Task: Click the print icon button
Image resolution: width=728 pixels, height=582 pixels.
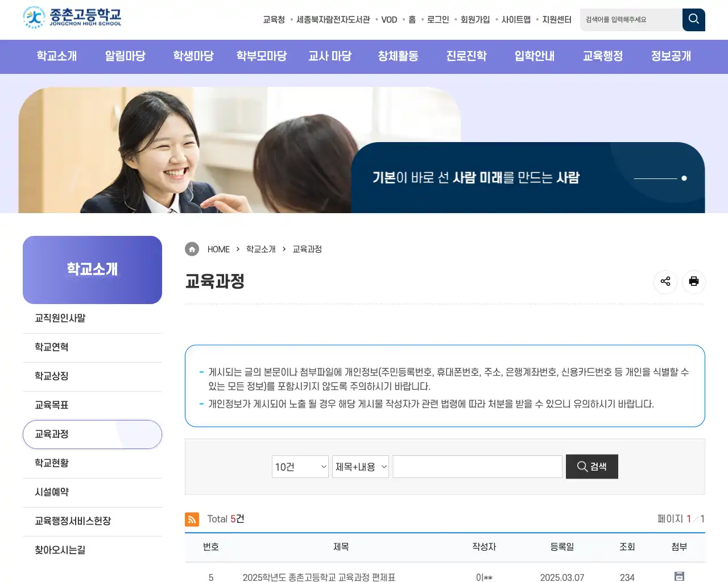Action: (x=694, y=281)
